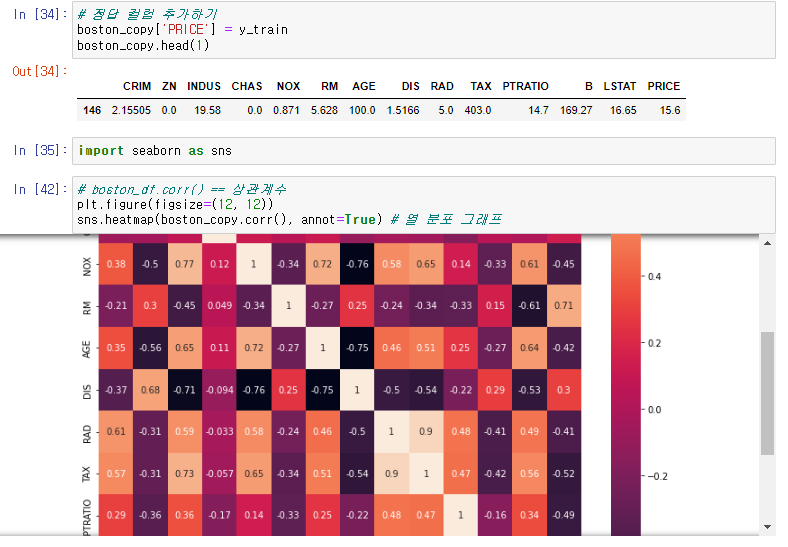Click the row index '146'
Viewport: 788px width, 547px height.
point(92,111)
